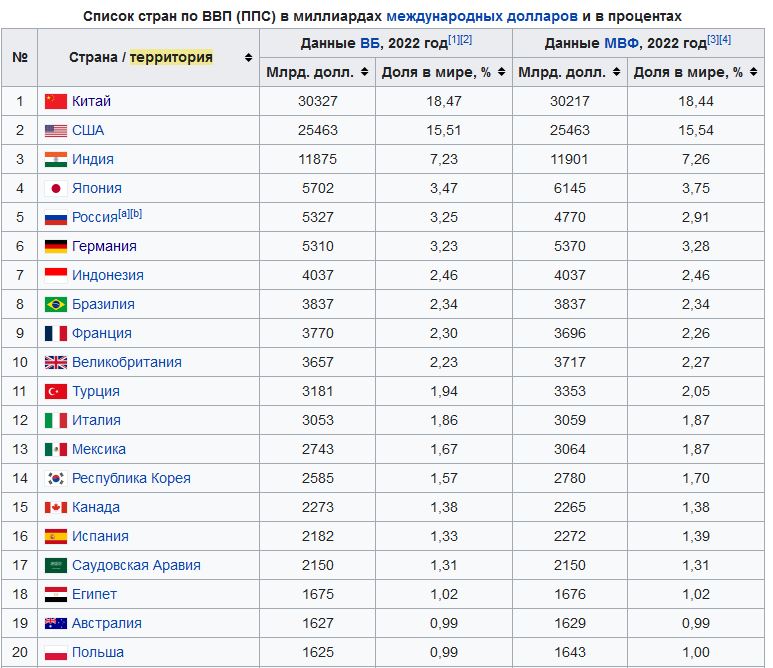Open the Германия country link
773x668 pixels.
click(104, 246)
